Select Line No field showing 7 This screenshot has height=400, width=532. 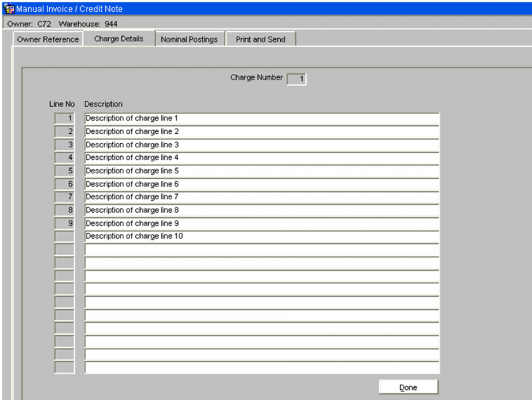coord(65,197)
